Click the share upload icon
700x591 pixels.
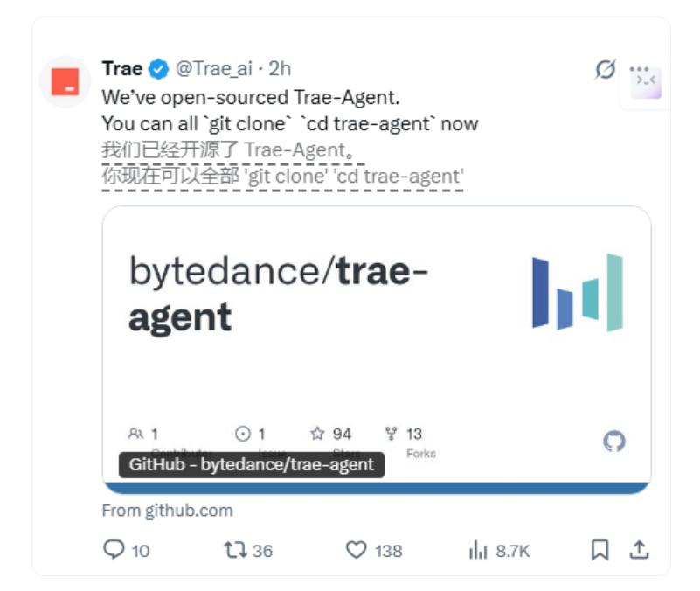tap(639, 549)
